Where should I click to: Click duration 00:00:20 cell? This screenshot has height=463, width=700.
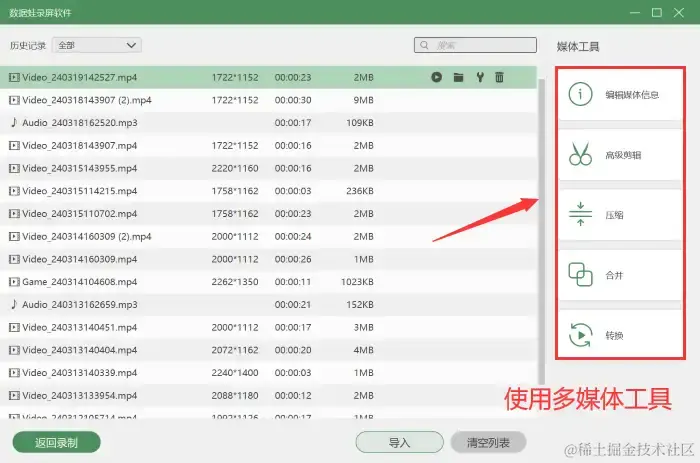point(293,350)
